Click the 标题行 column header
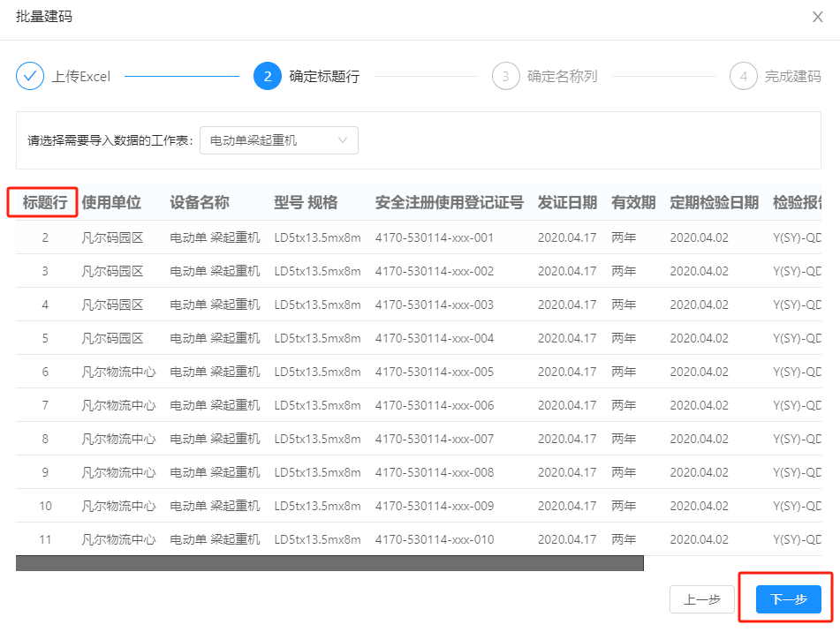The width and height of the screenshot is (840, 632). pos(45,203)
